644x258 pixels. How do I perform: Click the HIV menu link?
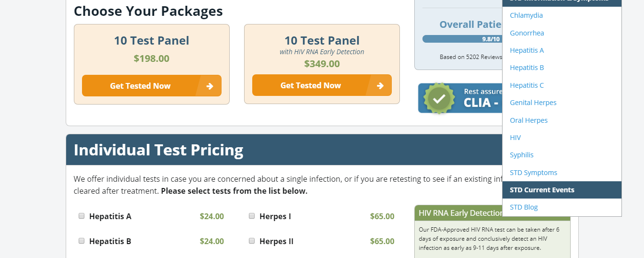point(515,138)
